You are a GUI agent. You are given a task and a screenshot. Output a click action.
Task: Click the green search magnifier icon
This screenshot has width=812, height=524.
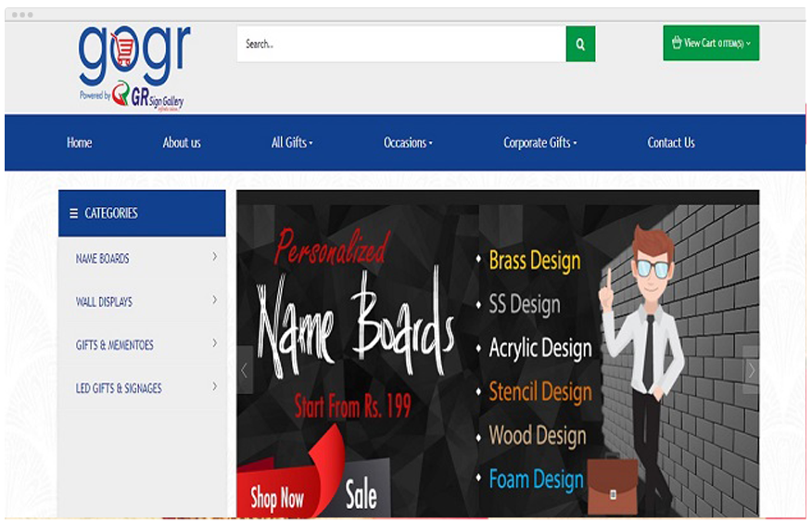pyautogui.click(x=580, y=44)
